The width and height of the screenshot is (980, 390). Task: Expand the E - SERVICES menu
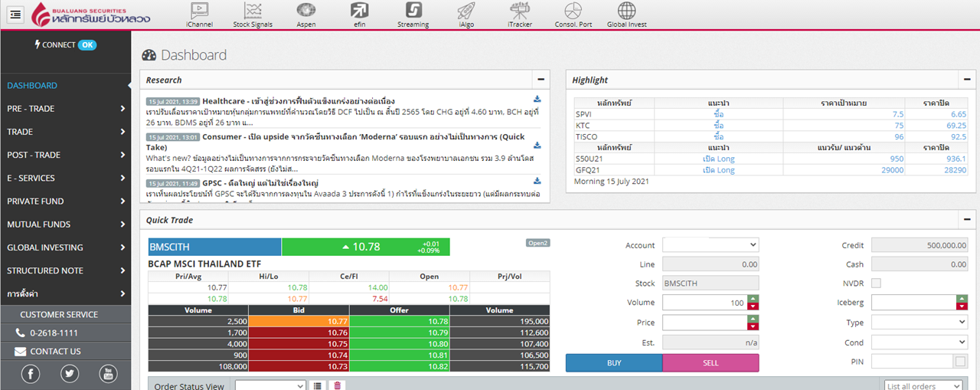click(x=65, y=178)
